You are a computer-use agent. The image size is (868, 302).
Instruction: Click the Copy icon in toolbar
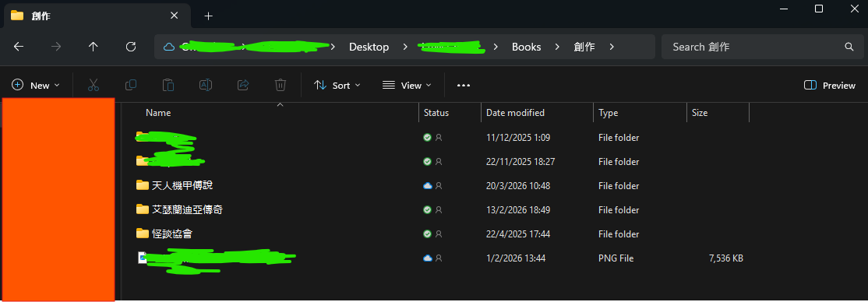click(131, 85)
